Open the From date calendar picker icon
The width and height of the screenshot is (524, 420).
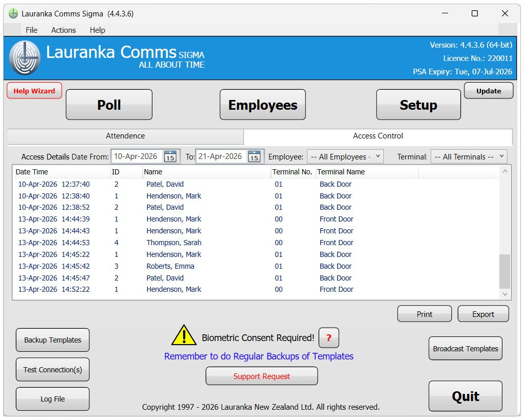click(x=170, y=156)
